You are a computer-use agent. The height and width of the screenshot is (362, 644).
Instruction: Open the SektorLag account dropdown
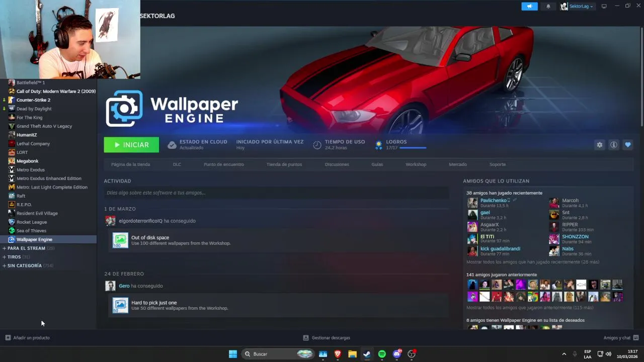pos(577,6)
